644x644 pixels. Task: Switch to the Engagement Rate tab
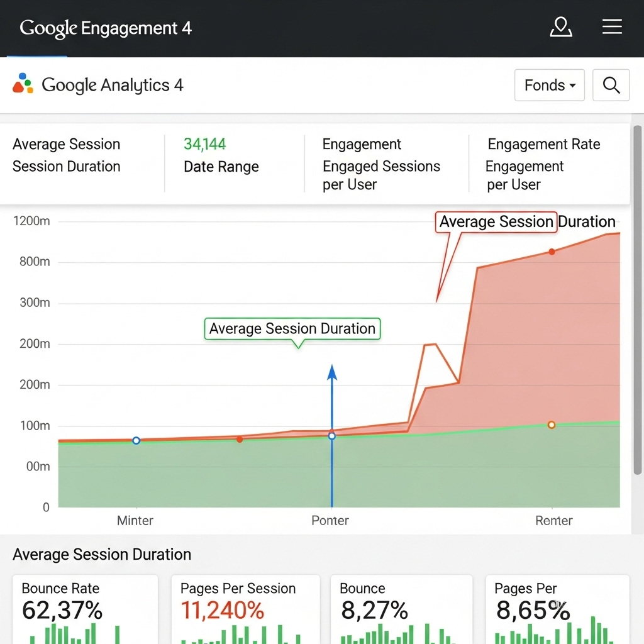tap(543, 164)
